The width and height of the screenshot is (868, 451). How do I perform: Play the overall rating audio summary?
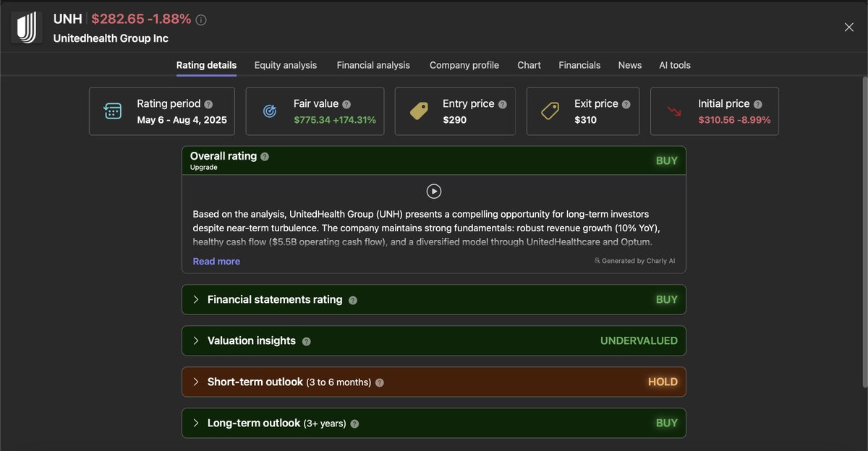(x=433, y=192)
